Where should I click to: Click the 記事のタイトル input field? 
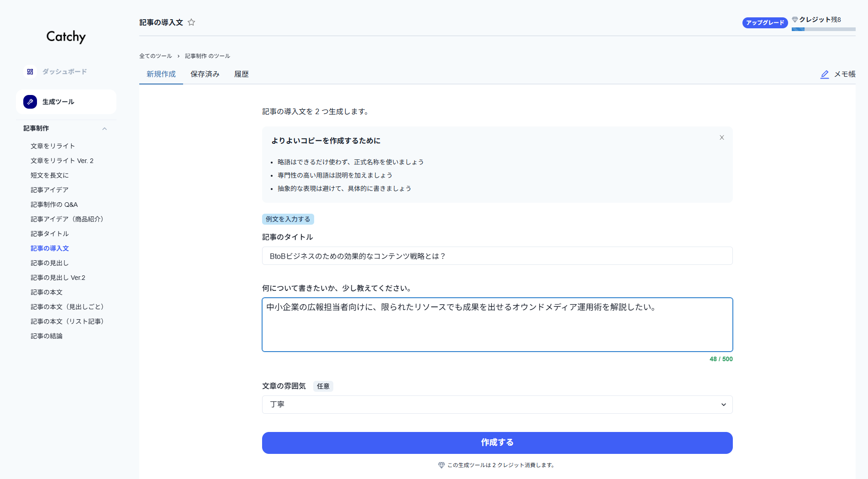497,256
